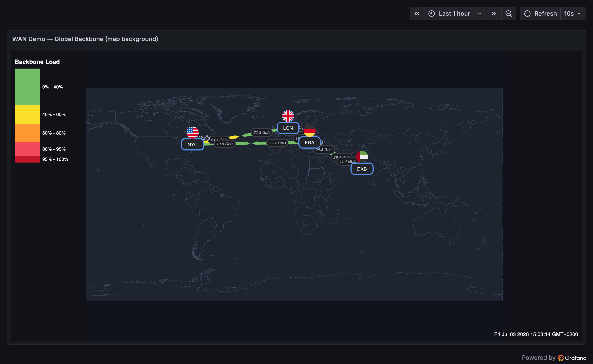The width and height of the screenshot is (593, 364).
Task: Select the NYC node
Action: pyautogui.click(x=193, y=145)
